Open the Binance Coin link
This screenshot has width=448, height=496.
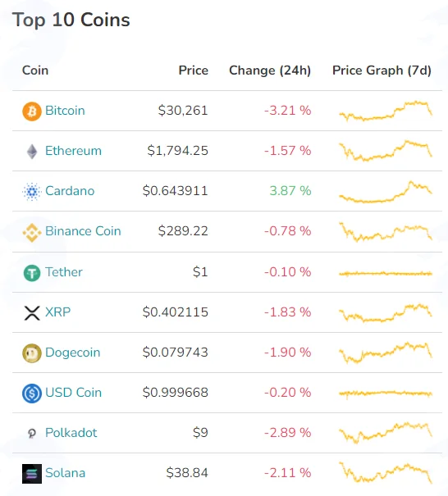[x=83, y=231]
